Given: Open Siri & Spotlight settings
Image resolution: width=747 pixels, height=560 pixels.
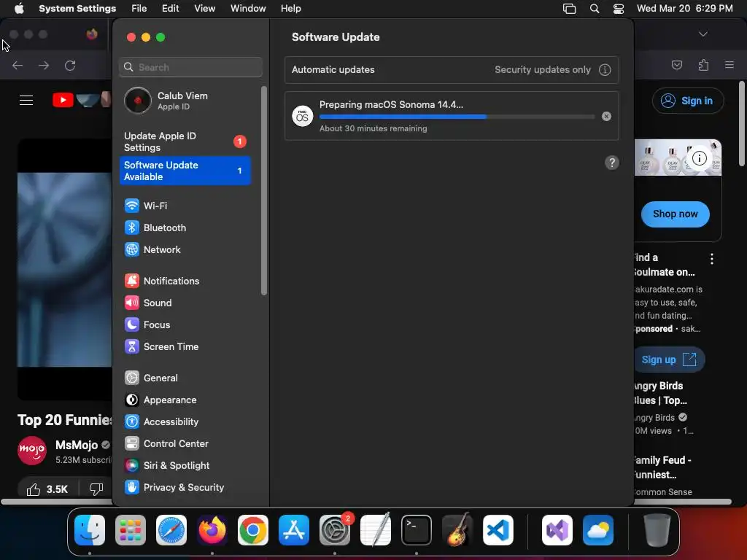Looking at the screenshot, I should [185, 466].
